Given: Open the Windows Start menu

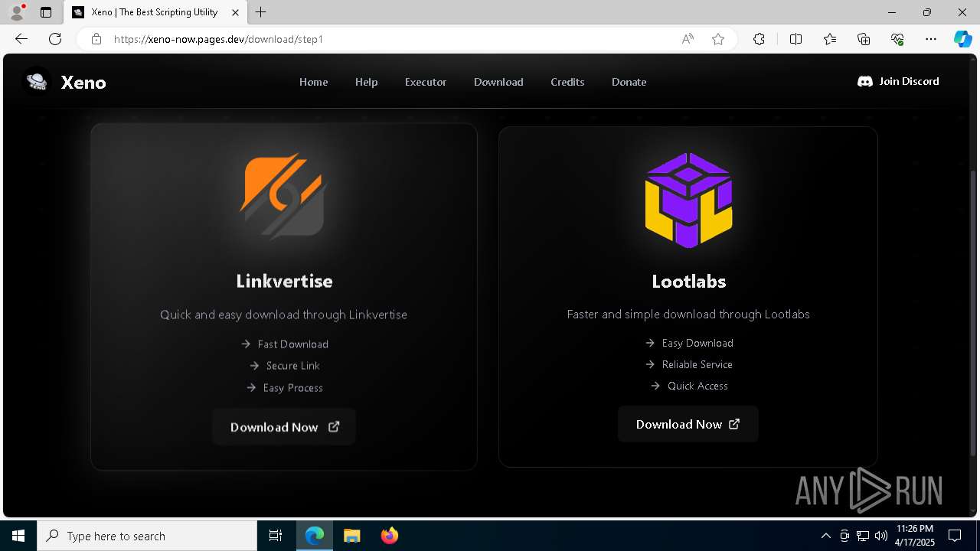Looking at the screenshot, I should point(18,536).
